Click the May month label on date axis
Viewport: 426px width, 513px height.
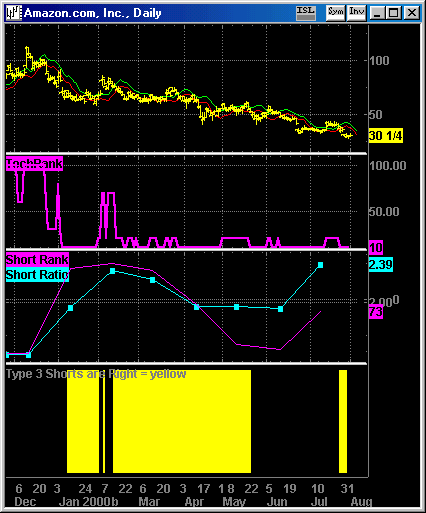(234, 502)
